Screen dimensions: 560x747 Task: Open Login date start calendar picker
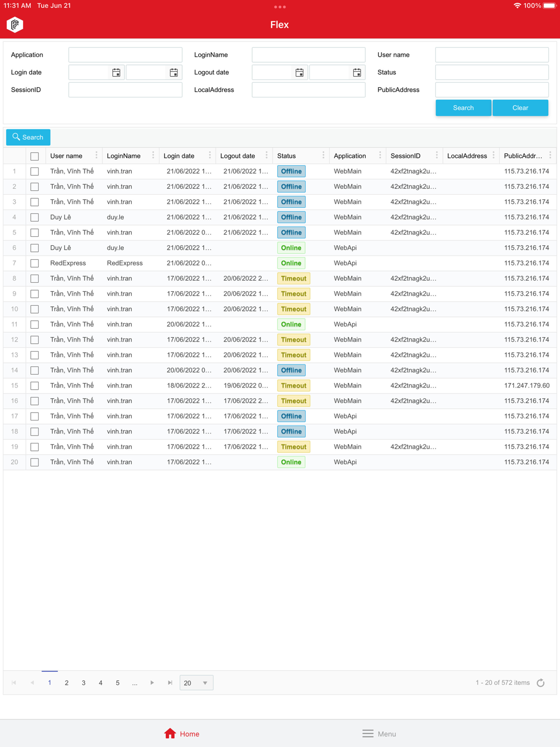click(x=116, y=72)
